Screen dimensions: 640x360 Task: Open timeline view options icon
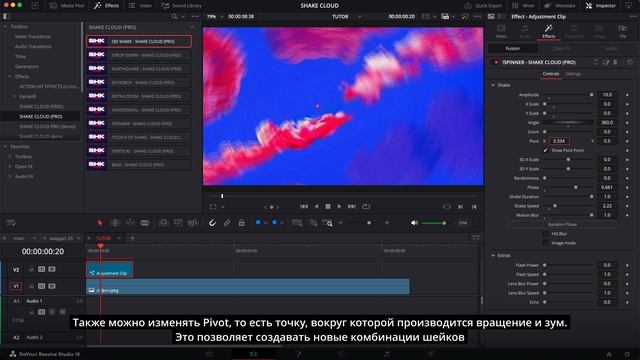click(11, 223)
